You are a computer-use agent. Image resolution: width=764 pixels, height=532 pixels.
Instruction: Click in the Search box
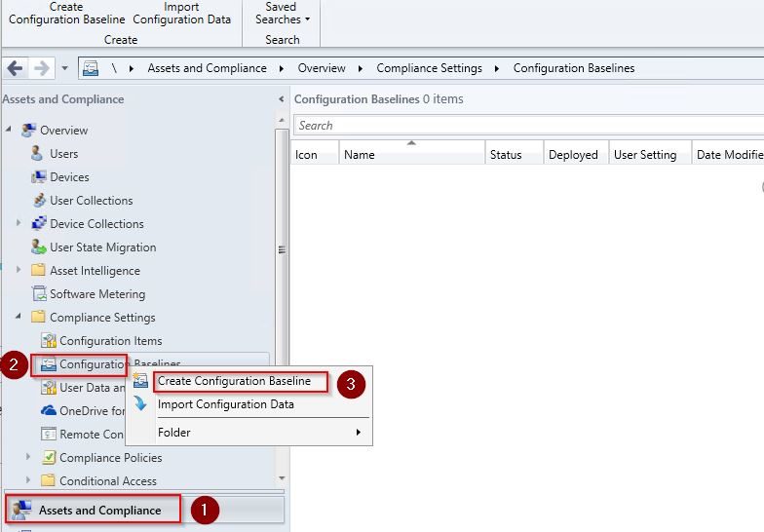pos(528,125)
